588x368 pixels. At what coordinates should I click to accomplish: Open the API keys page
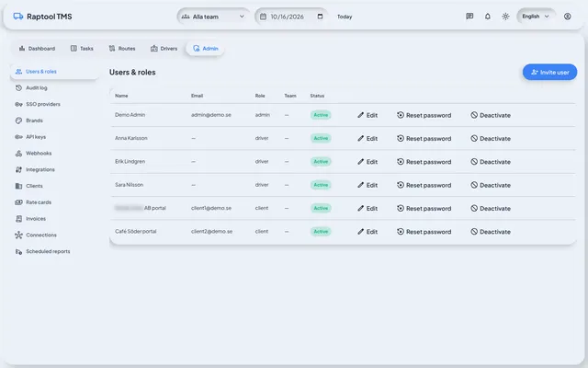point(55,137)
